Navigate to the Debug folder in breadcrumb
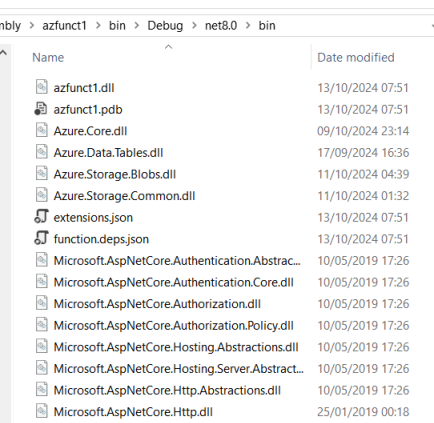Image resolution: width=434 pixels, height=423 pixels. (x=165, y=26)
